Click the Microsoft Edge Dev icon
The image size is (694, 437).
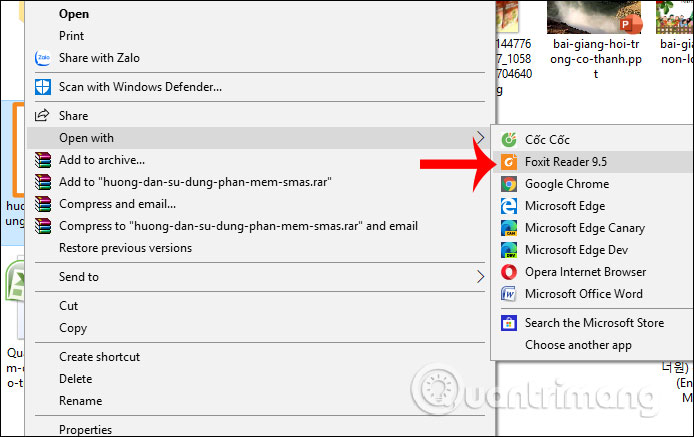coord(509,250)
